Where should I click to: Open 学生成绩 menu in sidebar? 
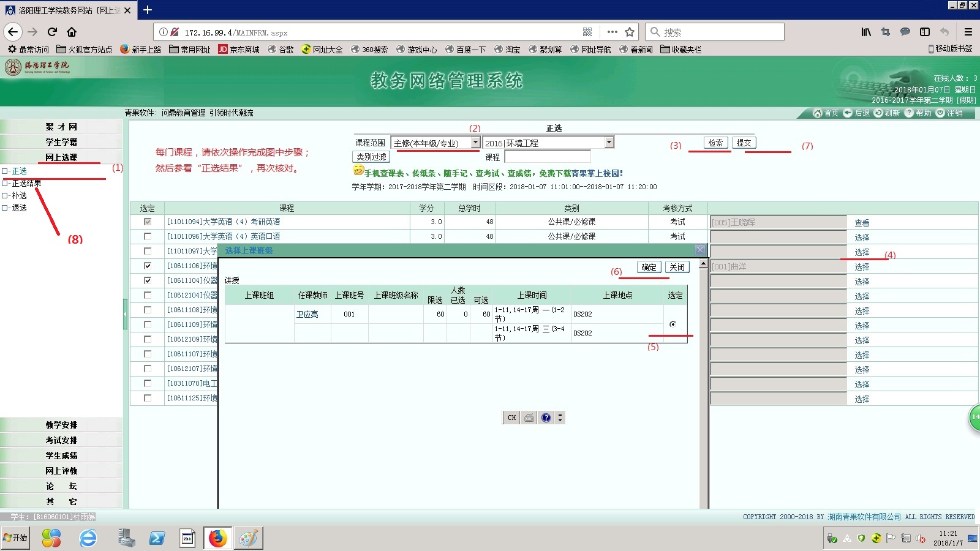(61, 455)
